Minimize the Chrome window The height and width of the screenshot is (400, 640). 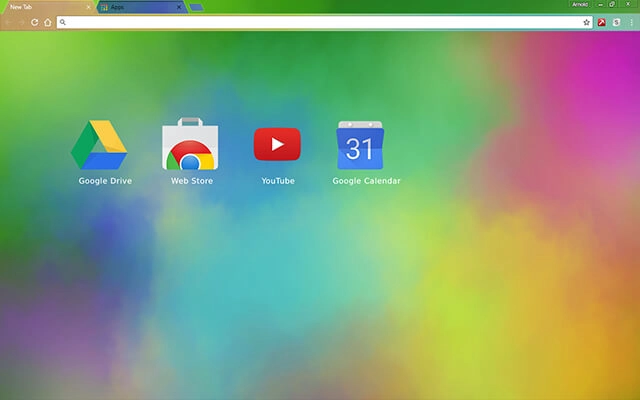(x=600, y=4)
